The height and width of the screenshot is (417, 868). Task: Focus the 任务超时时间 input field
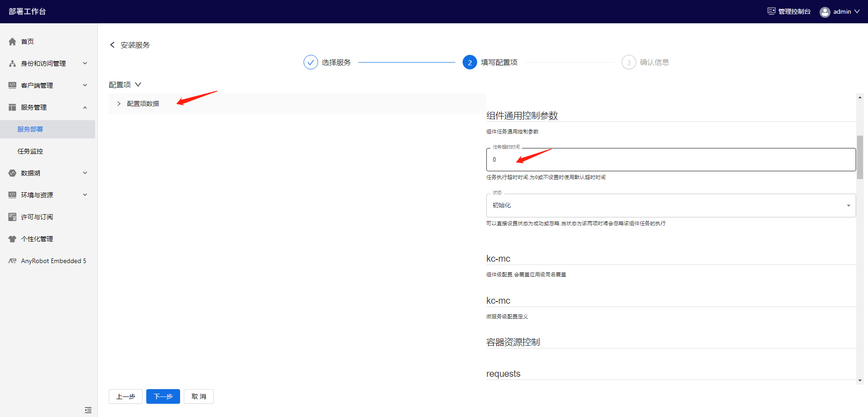click(671, 159)
